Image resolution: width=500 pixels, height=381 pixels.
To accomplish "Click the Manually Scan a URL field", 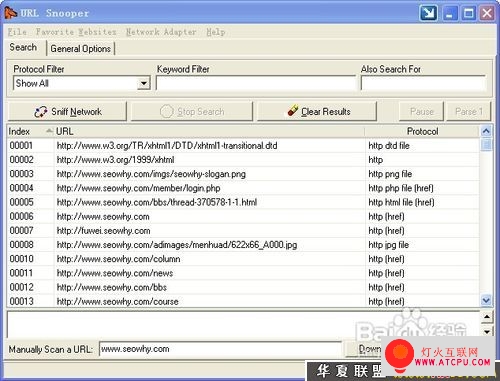I will click(220, 349).
